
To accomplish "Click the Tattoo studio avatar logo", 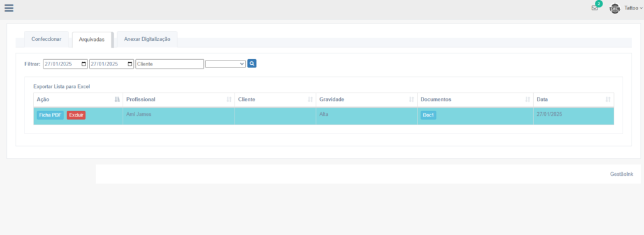I will 614,8.
